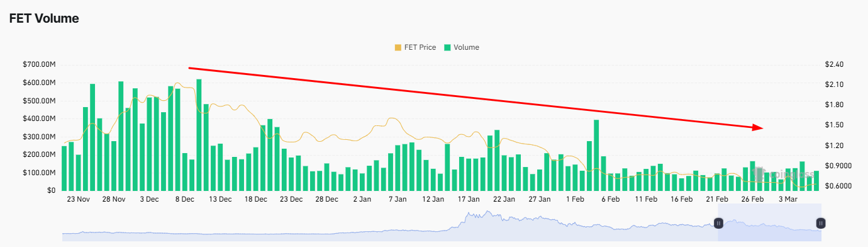Click the 1 Feb date axis label
The height and width of the screenshot is (247, 868).
click(x=575, y=199)
